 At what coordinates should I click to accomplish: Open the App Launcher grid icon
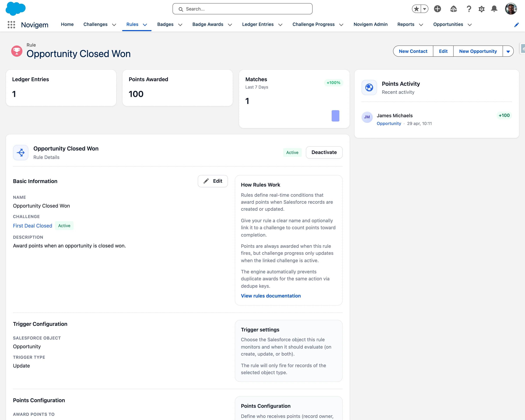tap(11, 25)
